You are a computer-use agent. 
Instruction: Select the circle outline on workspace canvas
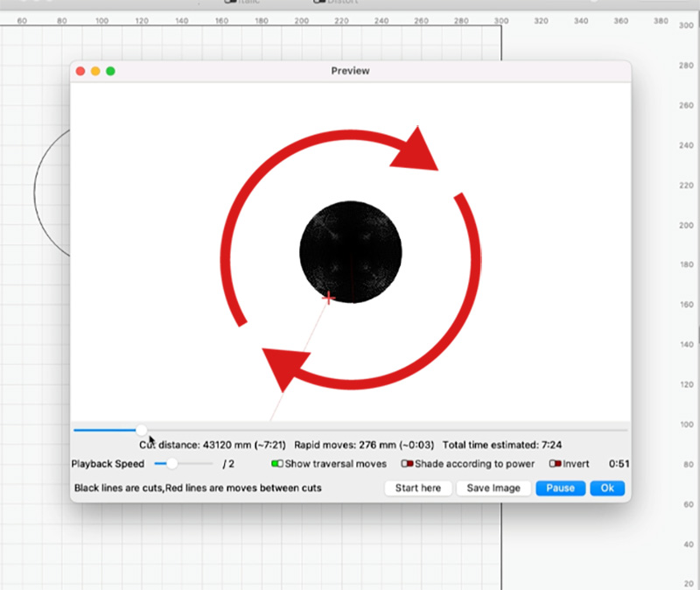(36, 193)
